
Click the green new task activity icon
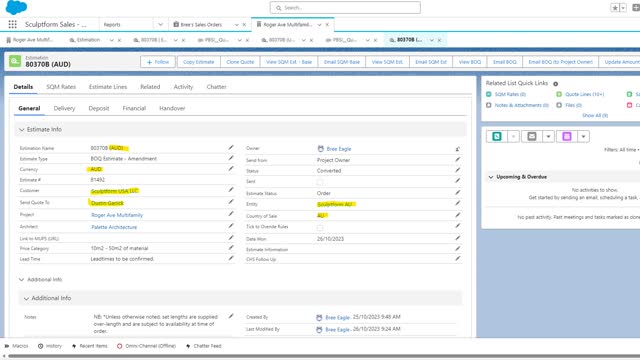point(497,136)
